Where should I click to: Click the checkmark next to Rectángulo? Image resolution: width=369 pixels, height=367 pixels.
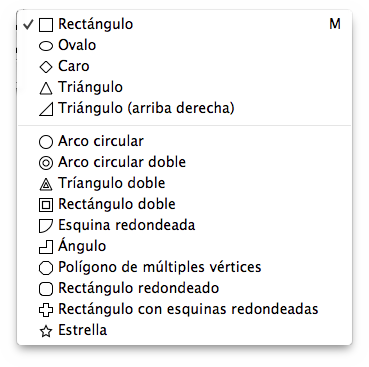tap(29, 24)
